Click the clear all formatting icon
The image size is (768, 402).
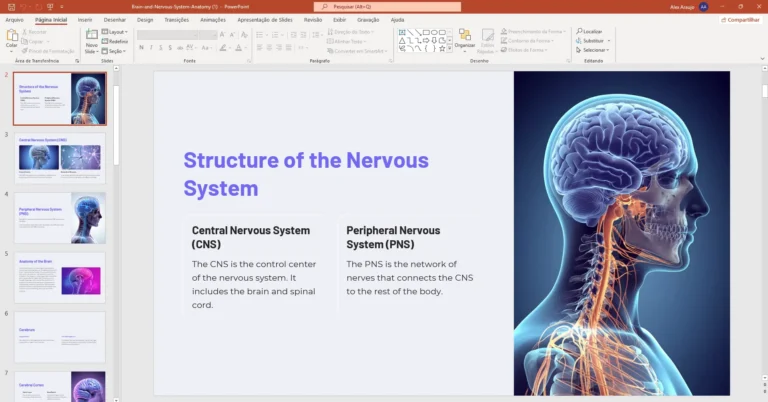[244, 35]
